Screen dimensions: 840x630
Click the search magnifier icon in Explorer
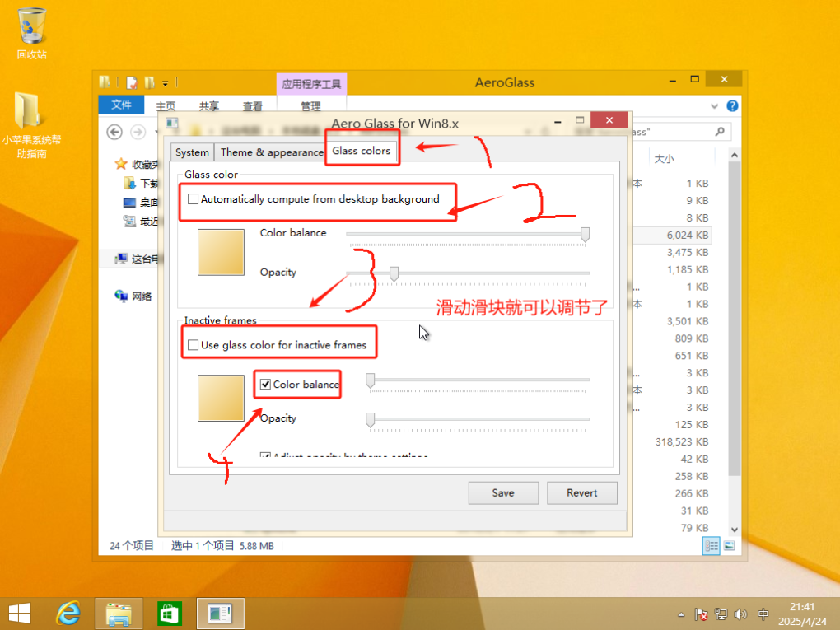click(720, 131)
